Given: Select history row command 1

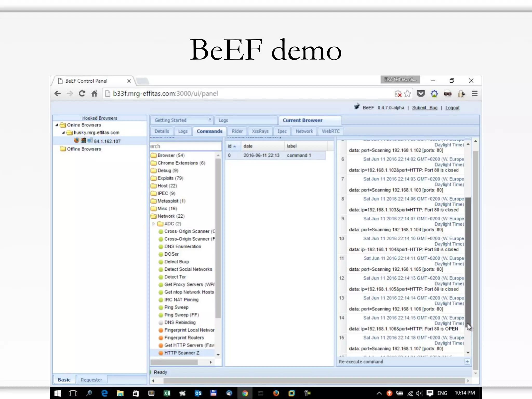Looking at the screenshot, I should pyautogui.click(x=275, y=155).
